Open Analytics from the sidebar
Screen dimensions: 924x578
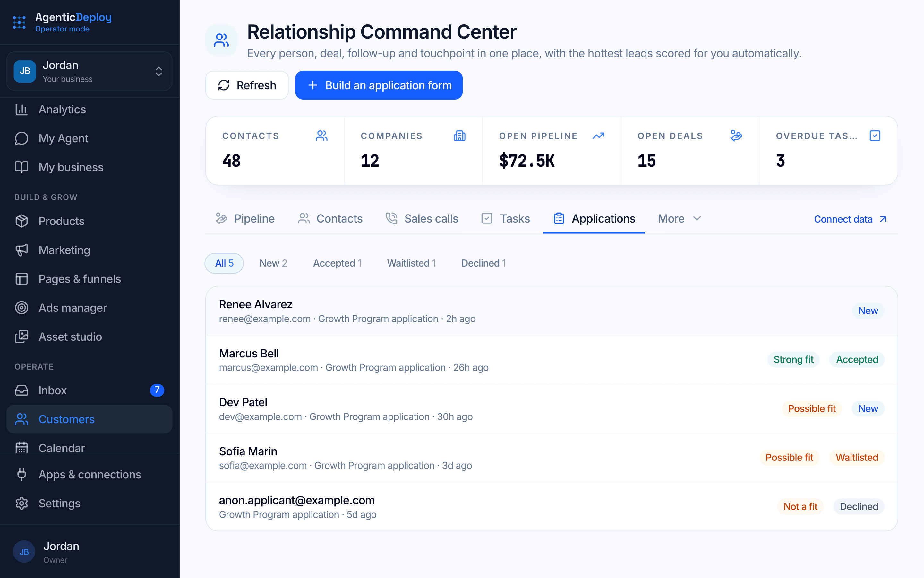(89, 109)
